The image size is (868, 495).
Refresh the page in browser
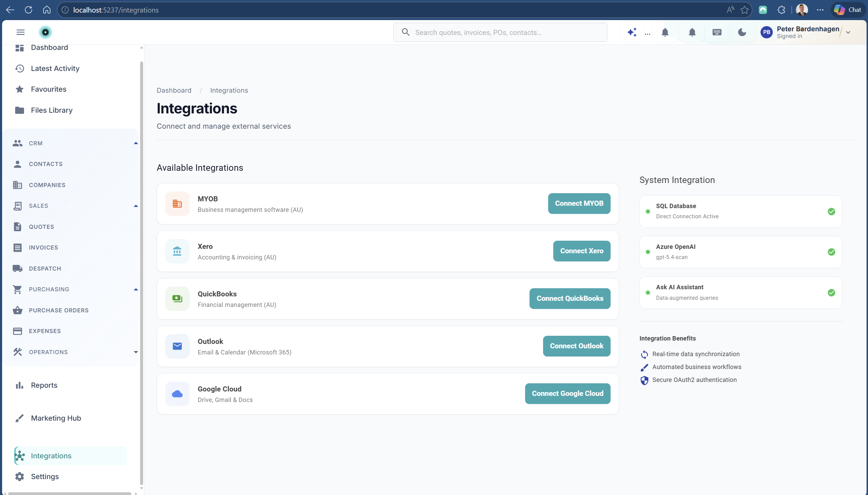pos(28,10)
